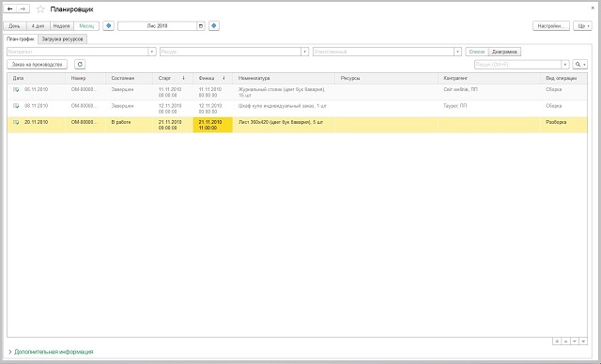Expand the Ресурс filter dropdown
The height and width of the screenshot is (364, 601).
[x=304, y=52]
